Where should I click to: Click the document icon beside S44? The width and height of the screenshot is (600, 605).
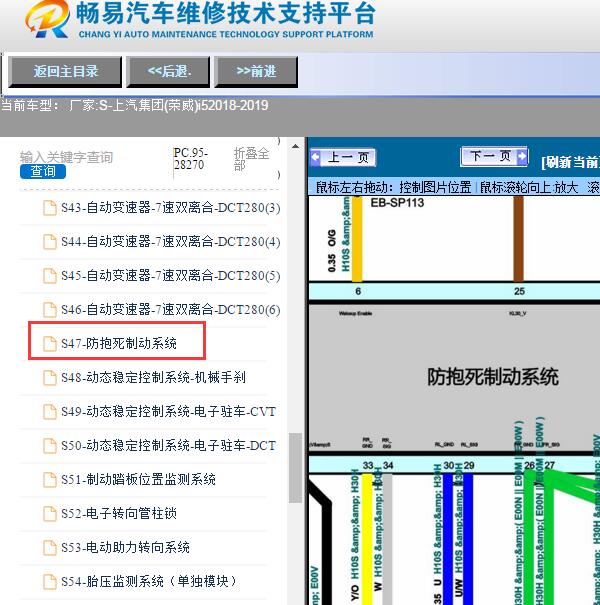click(x=49, y=242)
